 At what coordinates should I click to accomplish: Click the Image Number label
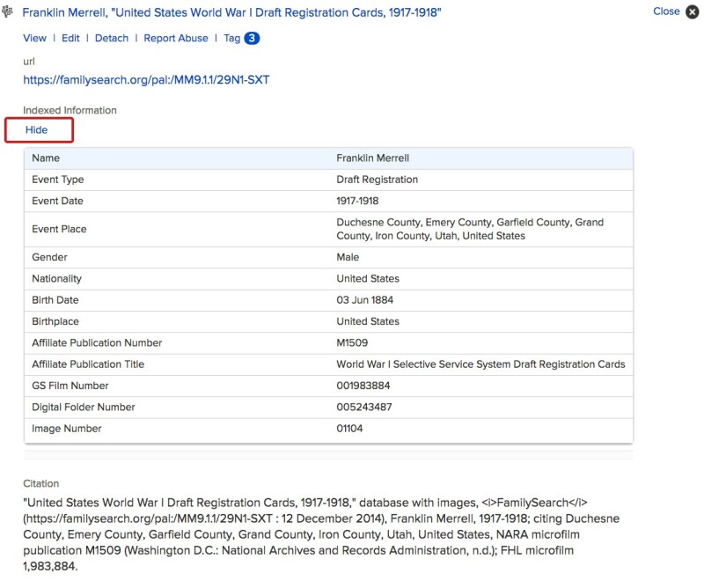click(x=67, y=429)
